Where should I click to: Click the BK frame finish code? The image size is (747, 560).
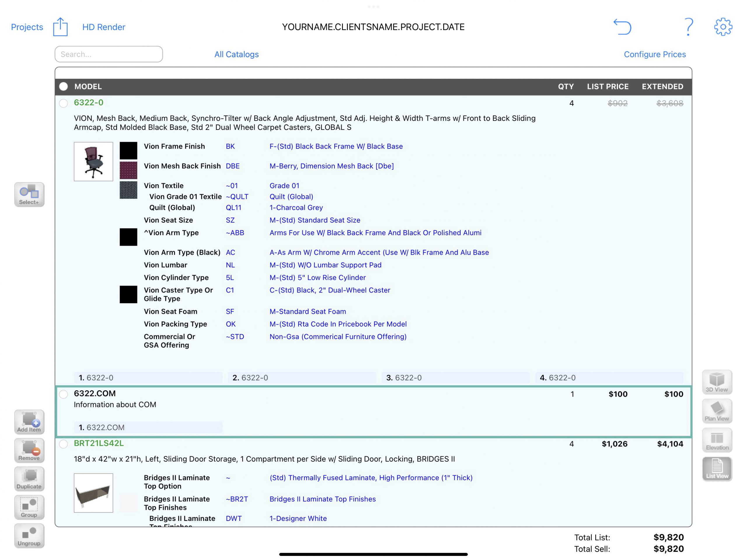230,146
